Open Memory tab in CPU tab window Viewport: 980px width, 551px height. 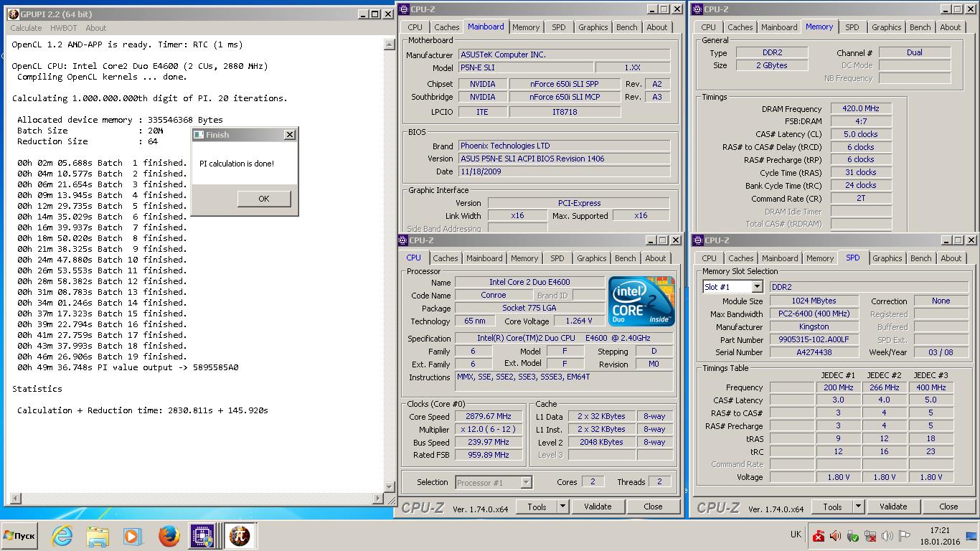(x=524, y=258)
